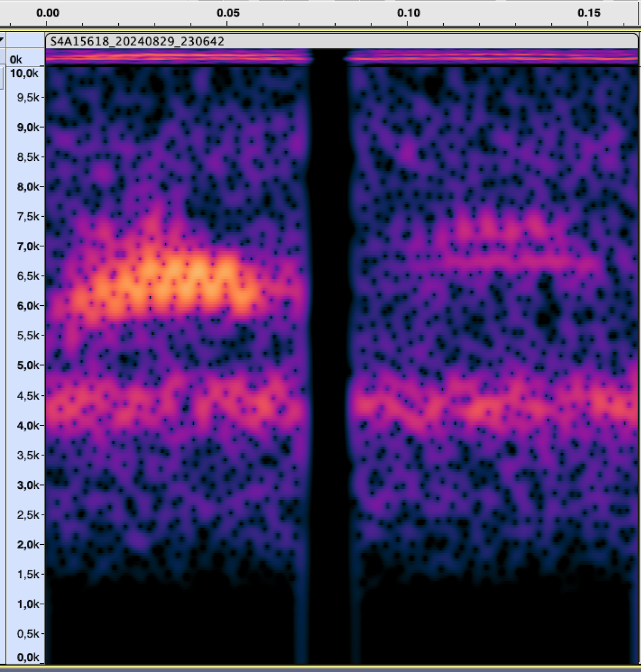Click the 0,0k label at scale bottom
Image resolution: width=641 pixels, height=672 pixels.
[x=24, y=657]
